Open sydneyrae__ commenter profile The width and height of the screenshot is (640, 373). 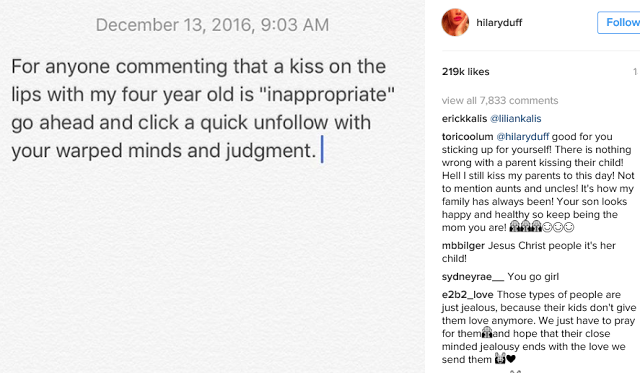click(473, 277)
